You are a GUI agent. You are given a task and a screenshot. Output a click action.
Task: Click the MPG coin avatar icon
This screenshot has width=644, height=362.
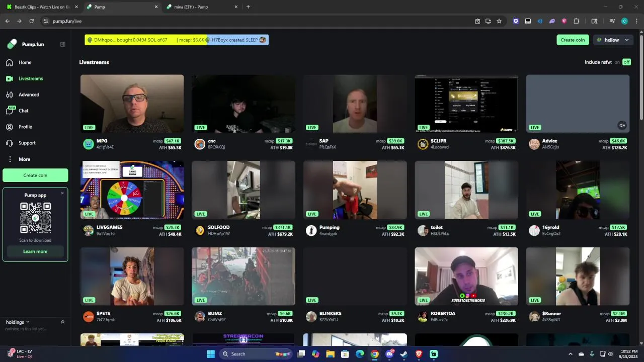click(x=89, y=144)
